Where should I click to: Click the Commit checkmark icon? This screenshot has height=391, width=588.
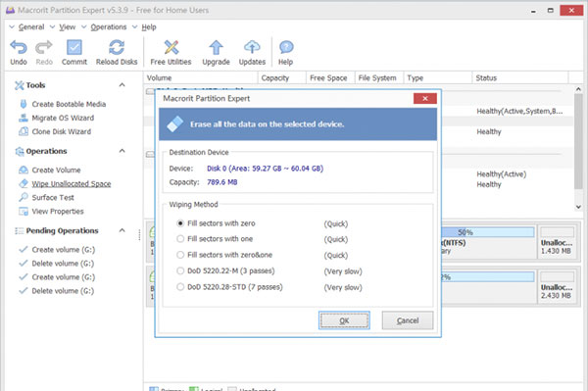(x=74, y=48)
